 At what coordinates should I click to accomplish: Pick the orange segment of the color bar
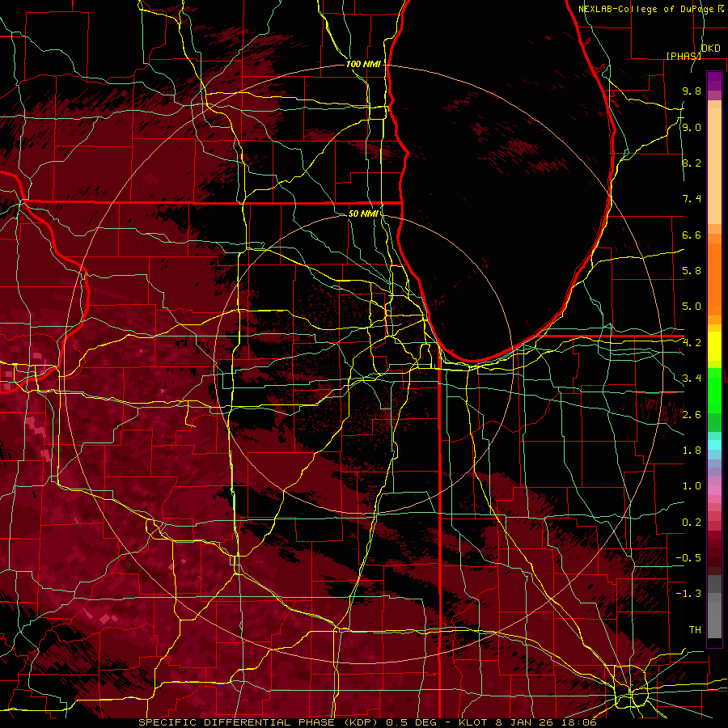coord(714,278)
